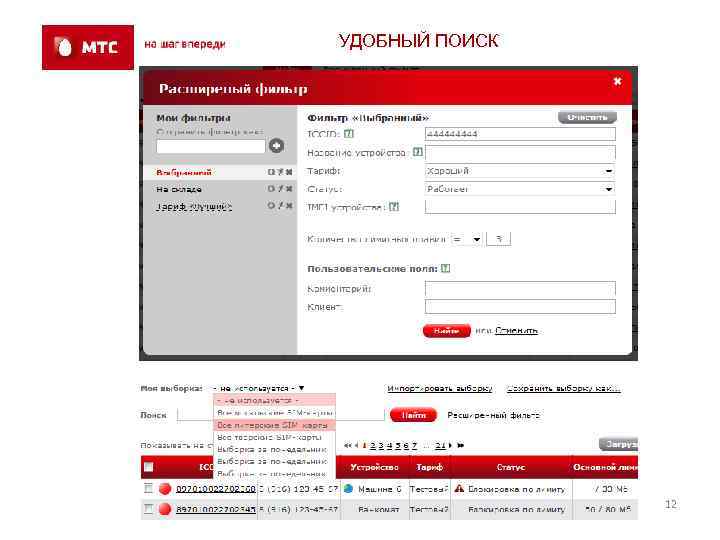This screenshot has height=540, width=720.
Task: Sort by the 'Устройство' column header
Action: pyautogui.click(x=374, y=467)
